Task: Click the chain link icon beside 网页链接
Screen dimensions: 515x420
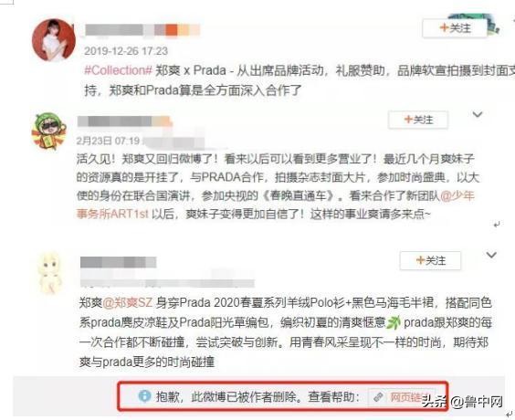Action: click(x=378, y=396)
